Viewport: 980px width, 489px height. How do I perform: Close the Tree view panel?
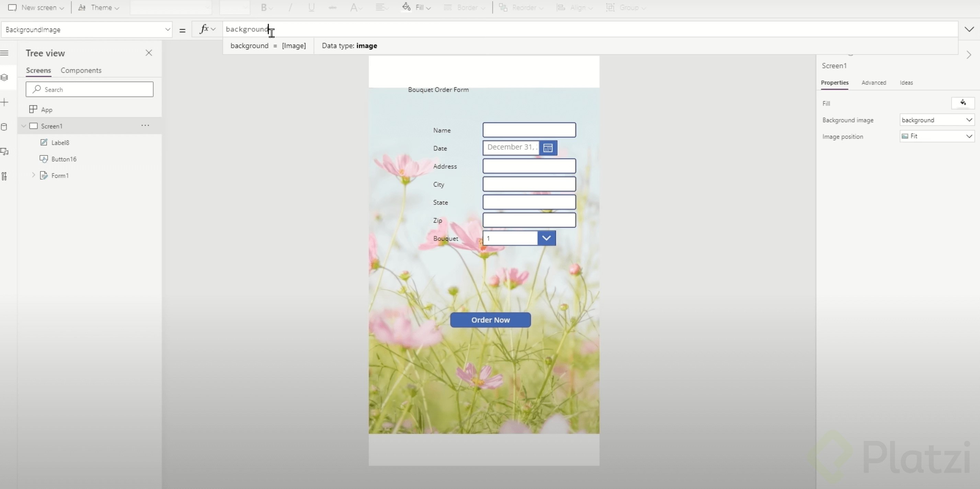[149, 53]
